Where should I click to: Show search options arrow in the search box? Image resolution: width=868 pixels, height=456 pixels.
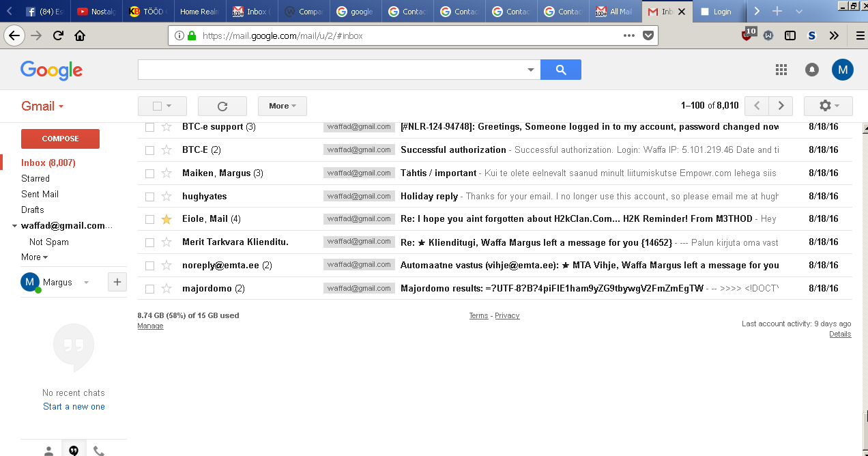pyautogui.click(x=531, y=70)
